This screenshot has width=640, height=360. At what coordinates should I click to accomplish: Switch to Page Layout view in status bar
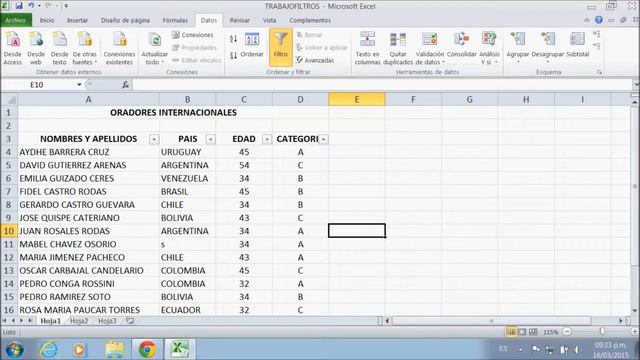click(x=522, y=332)
